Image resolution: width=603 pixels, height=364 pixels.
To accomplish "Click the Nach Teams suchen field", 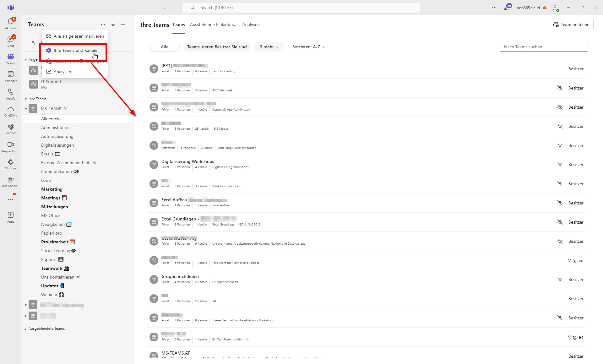I will (x=544, y=47).
